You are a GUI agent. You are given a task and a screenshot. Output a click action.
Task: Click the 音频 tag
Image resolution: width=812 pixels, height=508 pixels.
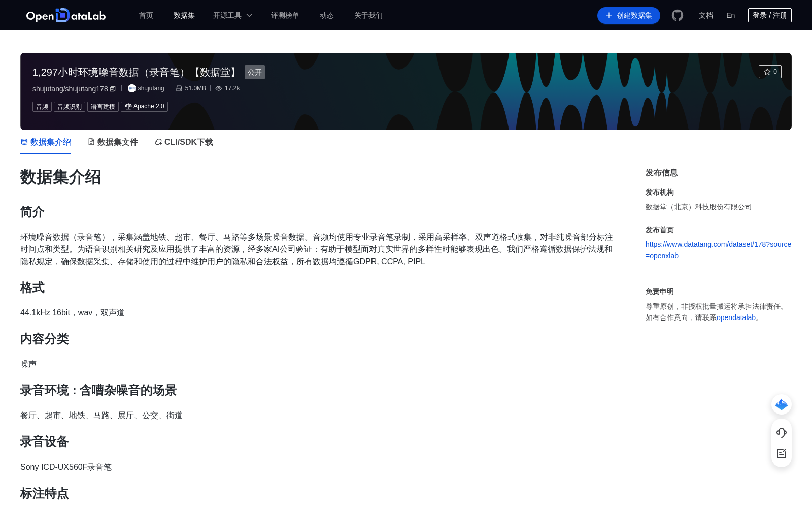tap(42, 107)
